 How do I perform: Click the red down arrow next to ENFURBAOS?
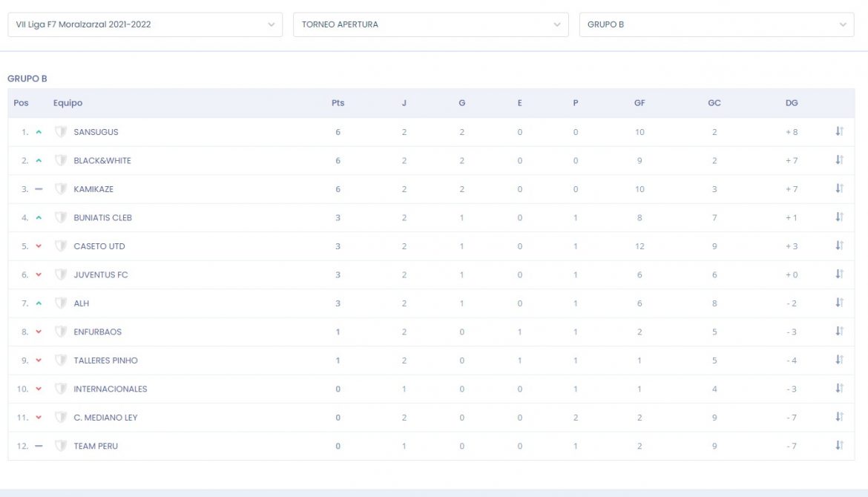point(39,332)
